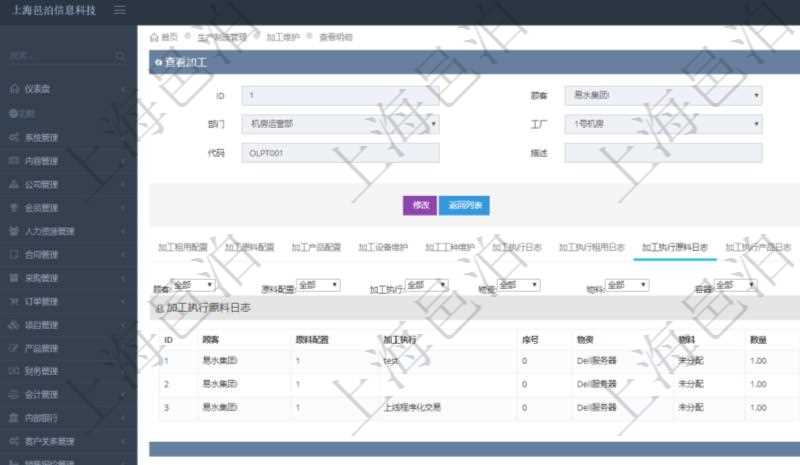
Task: Click the 代码 field containing OLPT001
Action: tap(340, 153)
